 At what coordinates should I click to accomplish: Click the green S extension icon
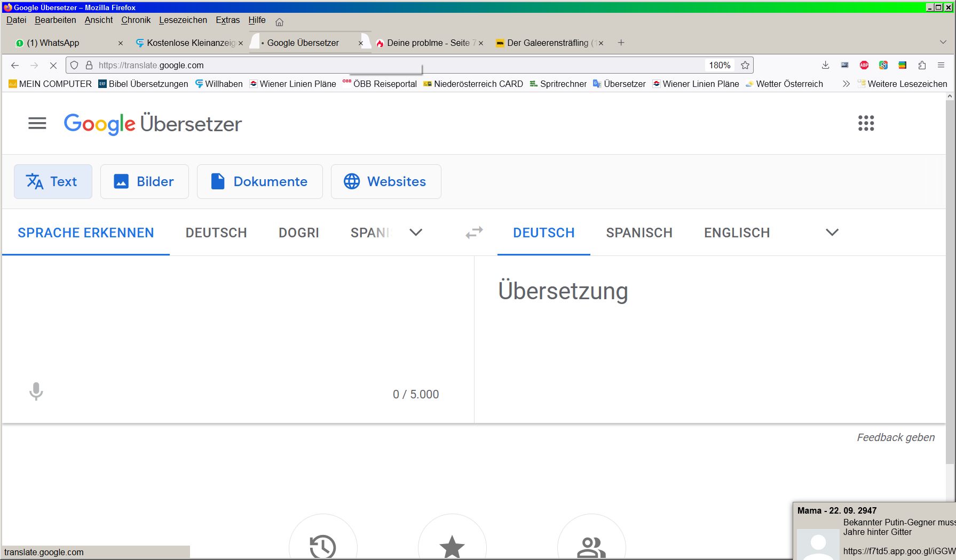[x=883, y=65]
